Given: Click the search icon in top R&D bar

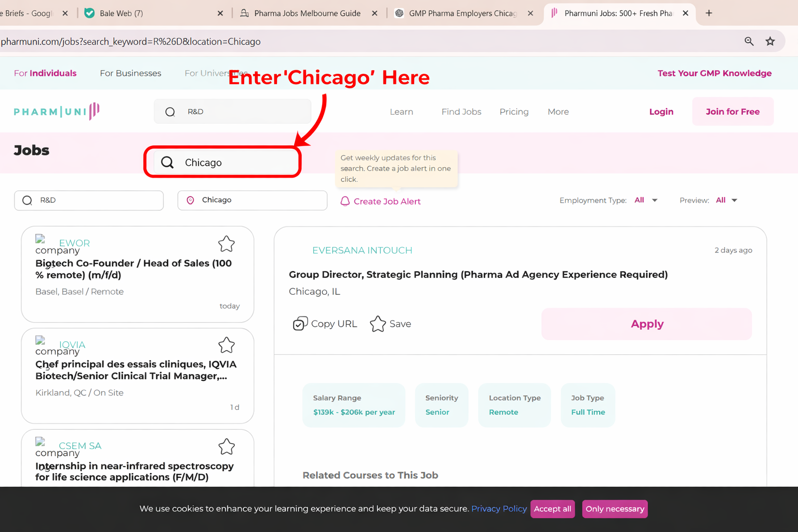Looking at the screenshot, I should [x=170, y=112].
